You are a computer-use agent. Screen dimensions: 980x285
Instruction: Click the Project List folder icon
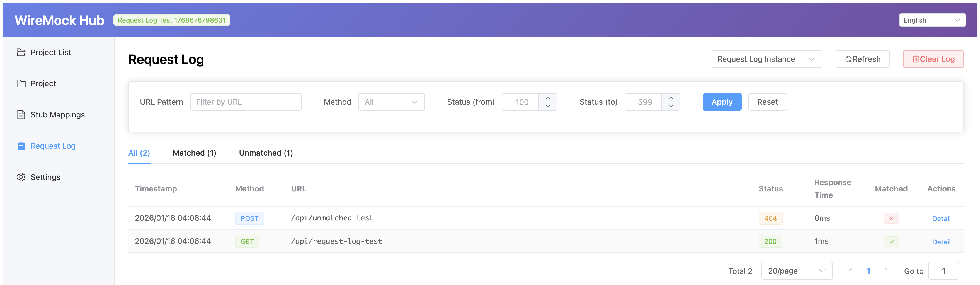pos(21,52)
